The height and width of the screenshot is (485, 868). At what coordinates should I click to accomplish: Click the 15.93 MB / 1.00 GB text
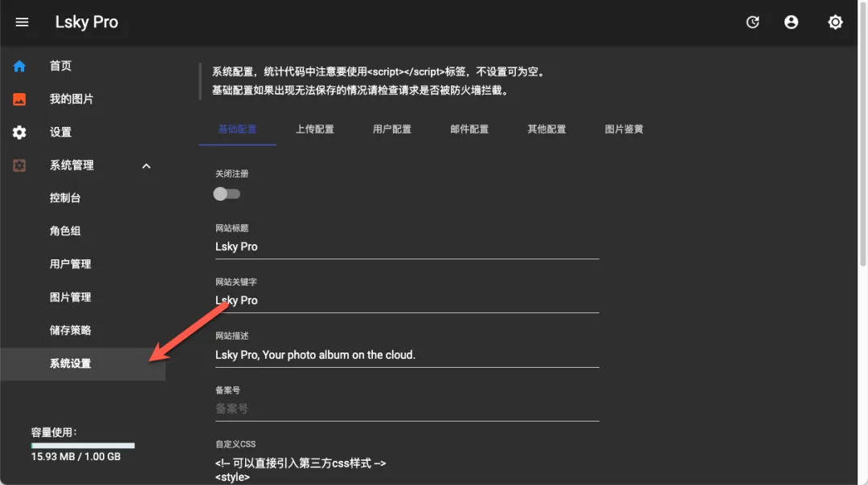tap(76, 457)
